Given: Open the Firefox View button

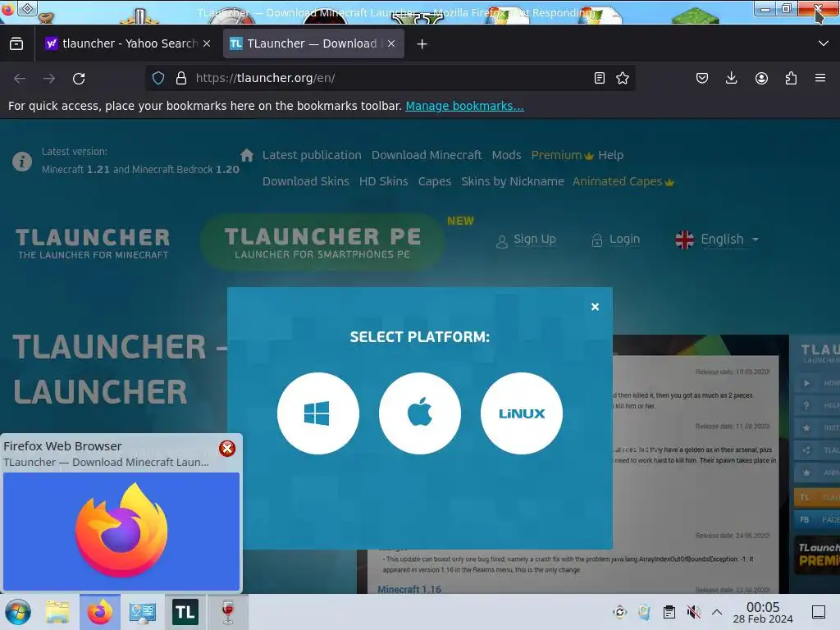Looking at the screenshot, I should [16, 43].
